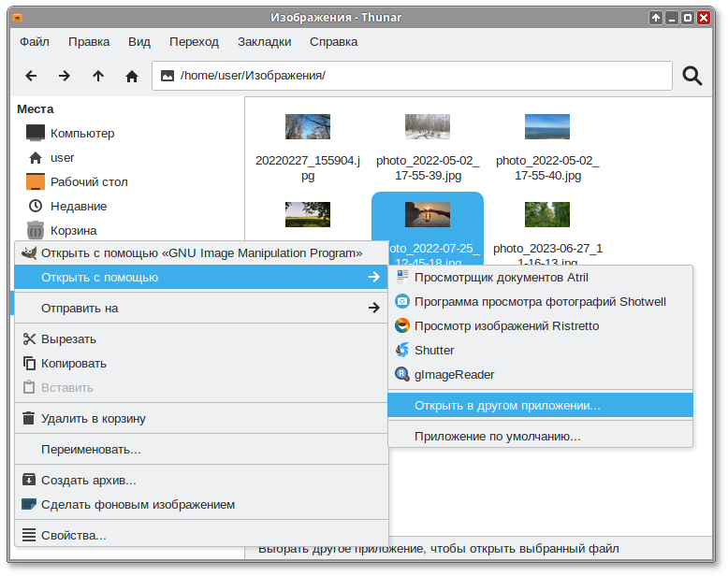Choose Переименовать... from the context menu
This screenshot has width=728, height=576.
(201, 449)
